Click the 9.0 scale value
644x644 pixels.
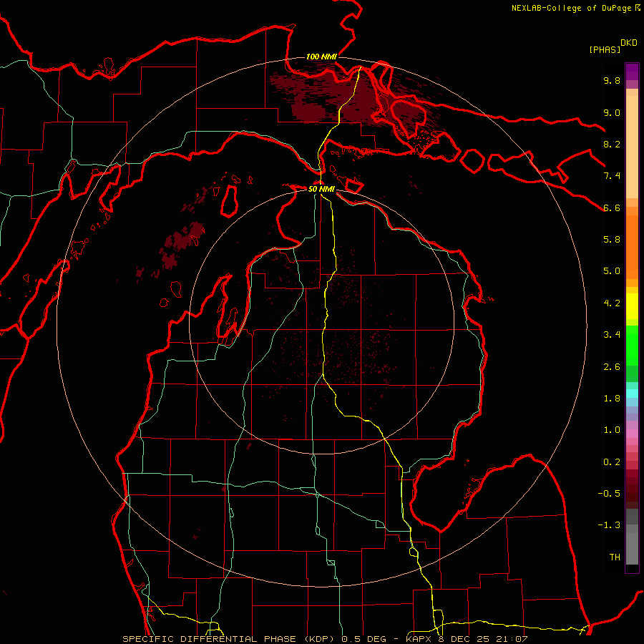tap(612, 112)
